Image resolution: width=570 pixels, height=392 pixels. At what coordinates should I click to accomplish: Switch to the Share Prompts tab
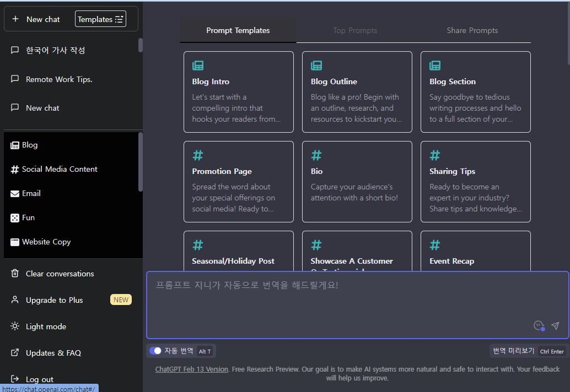472,30
